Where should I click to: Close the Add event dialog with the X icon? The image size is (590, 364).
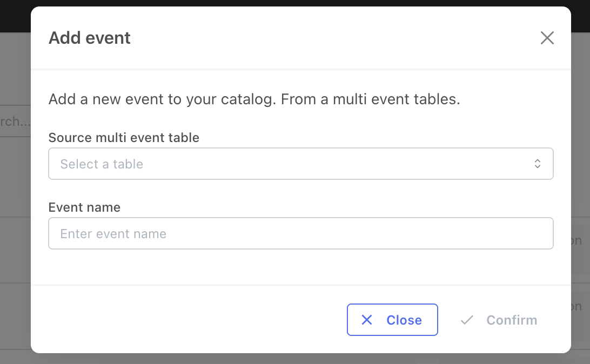coord(547,38)
